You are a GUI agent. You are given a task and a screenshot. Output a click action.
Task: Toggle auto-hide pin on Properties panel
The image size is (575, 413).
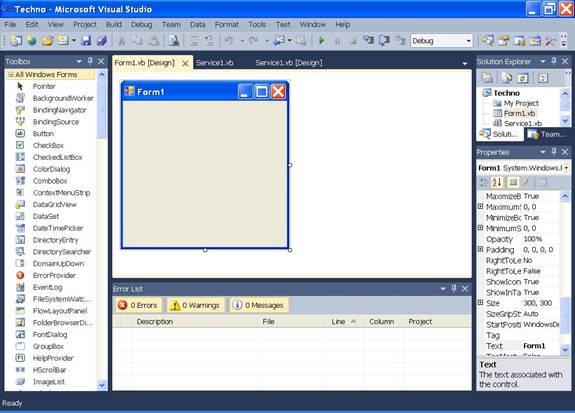pyautogui.click(x=554, y=152)
